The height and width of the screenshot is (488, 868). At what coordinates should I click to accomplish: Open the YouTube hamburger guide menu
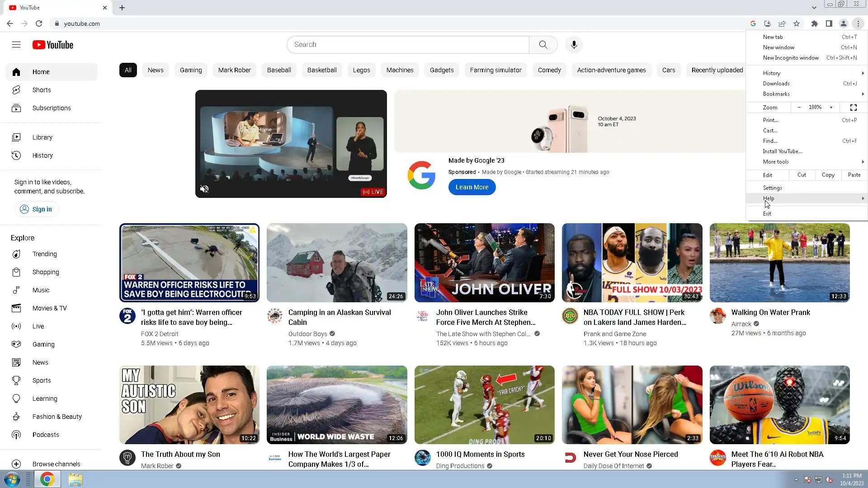pos(16,45)
